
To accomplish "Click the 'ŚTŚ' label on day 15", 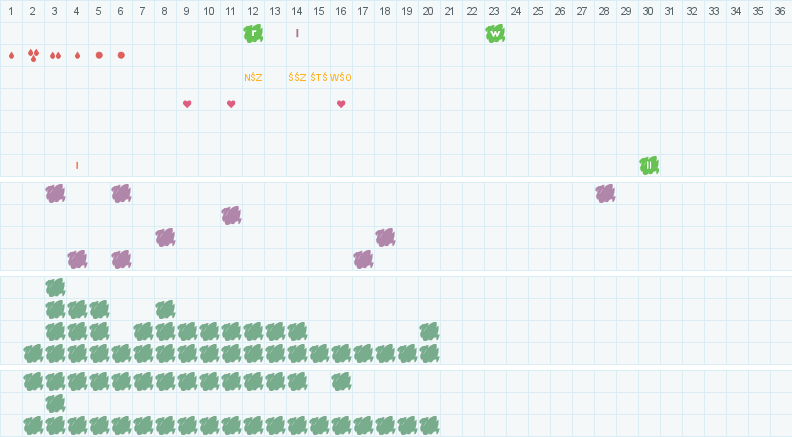I will point(319,77).
